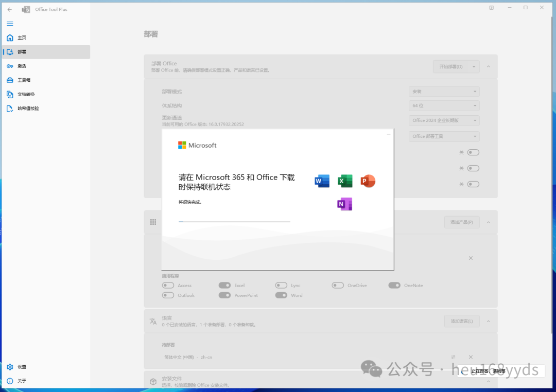Toggle the middle 关 switch of the three

pyautogui.click(x=473, y=168)
